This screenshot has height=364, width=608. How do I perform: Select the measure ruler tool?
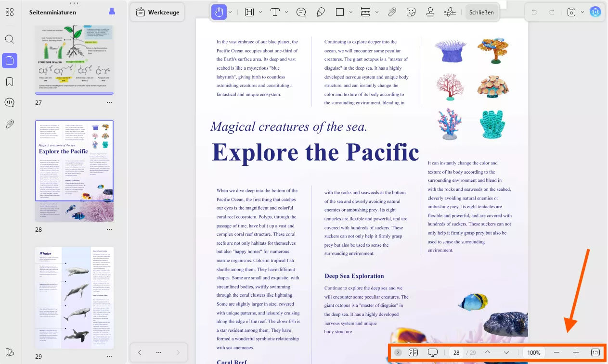tap(365, 12)
